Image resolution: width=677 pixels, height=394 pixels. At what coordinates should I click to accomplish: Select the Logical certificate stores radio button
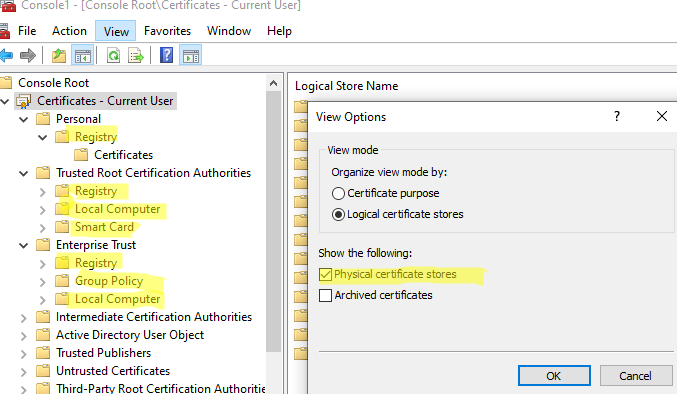[x=338, y=214]
